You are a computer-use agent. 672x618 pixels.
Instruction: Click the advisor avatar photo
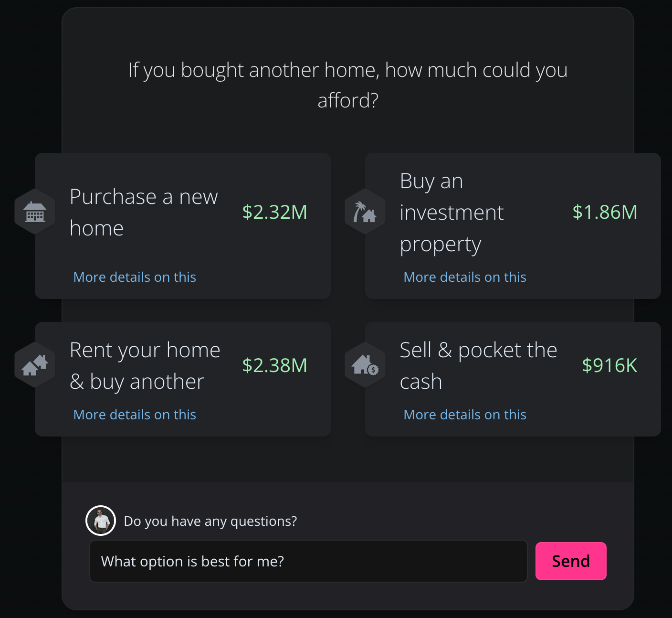coord(101,521)
